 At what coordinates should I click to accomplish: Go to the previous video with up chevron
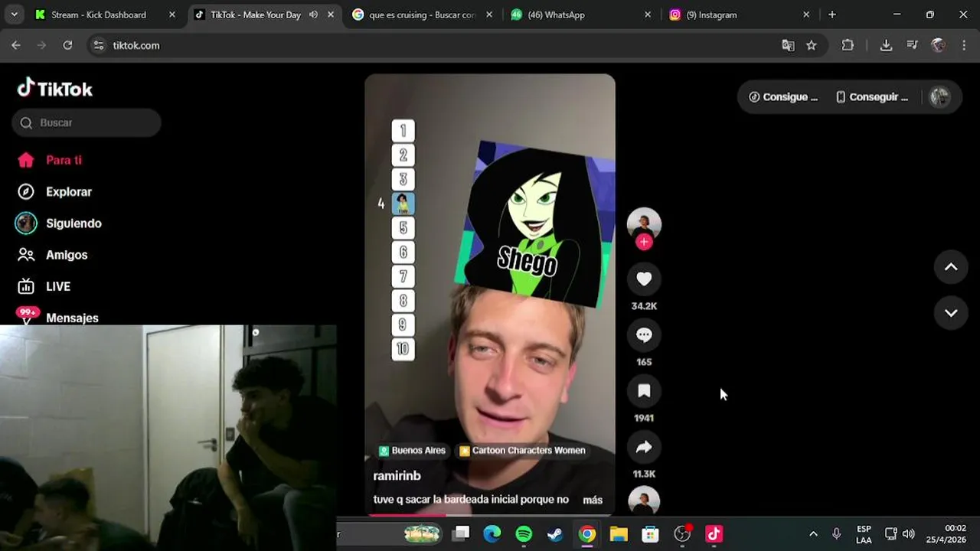[x=951, y=267]
